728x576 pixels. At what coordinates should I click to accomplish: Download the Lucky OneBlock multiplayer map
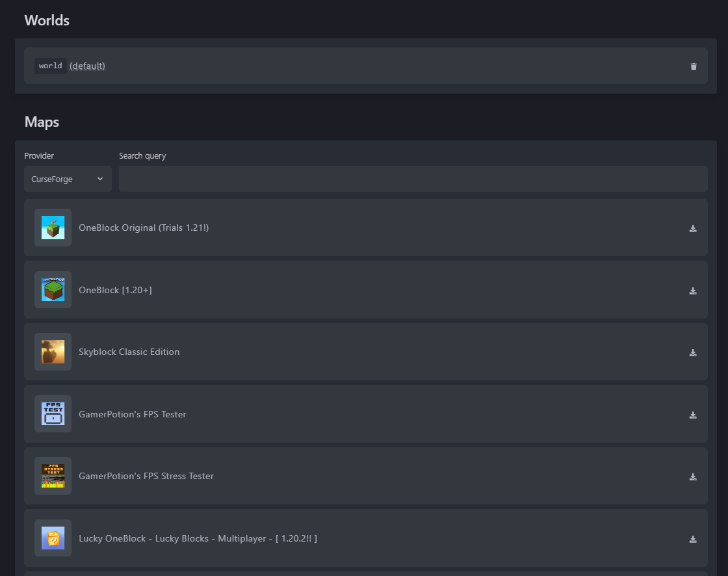tap(693, 538)
